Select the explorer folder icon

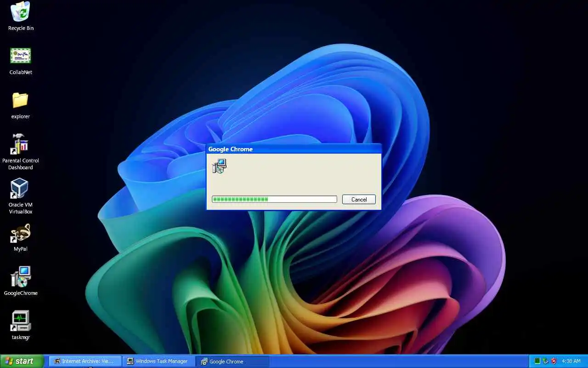21,105
